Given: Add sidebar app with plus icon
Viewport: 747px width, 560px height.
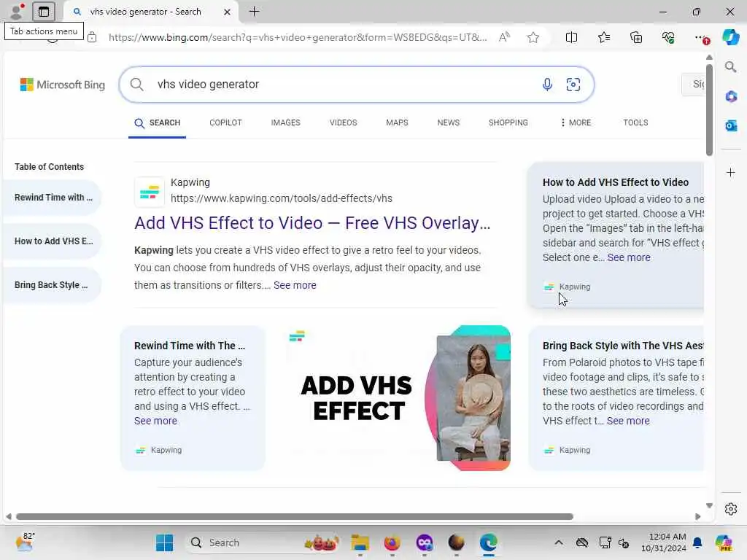Looking at the screenshot, I should click(731, 172).
